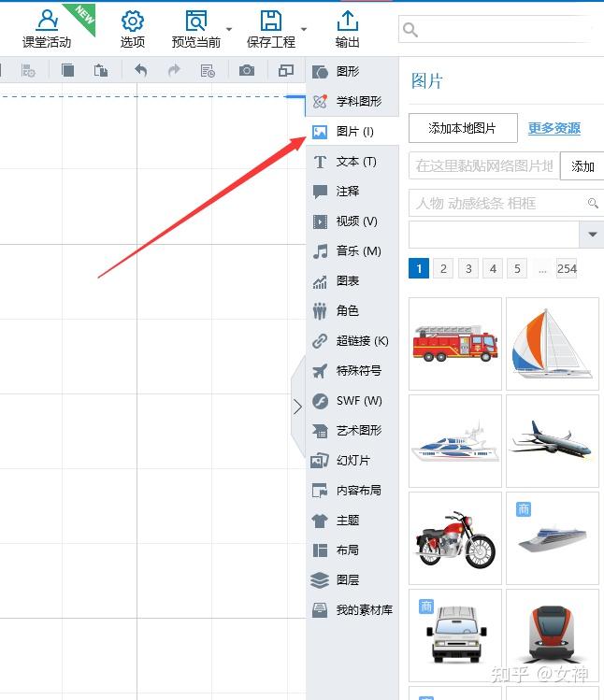Click the redo arrow icon
This screenshot has width=604, height=700.
pyautogui.click(x=174, y=70)
